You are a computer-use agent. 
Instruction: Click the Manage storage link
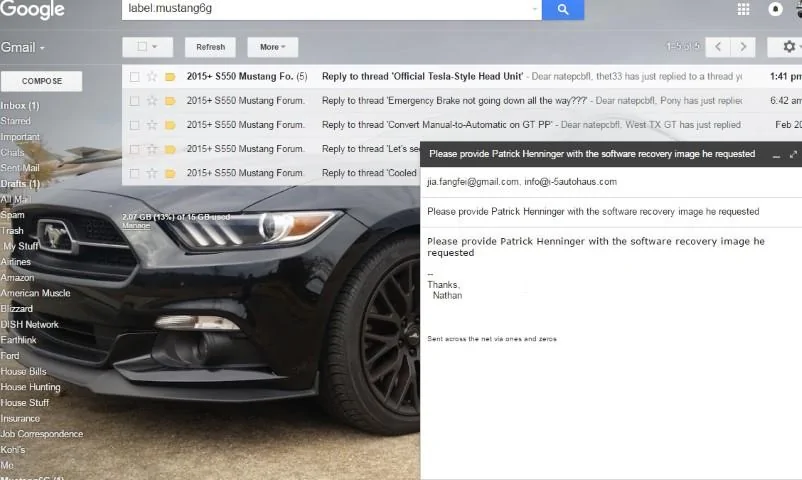[136, 226]
